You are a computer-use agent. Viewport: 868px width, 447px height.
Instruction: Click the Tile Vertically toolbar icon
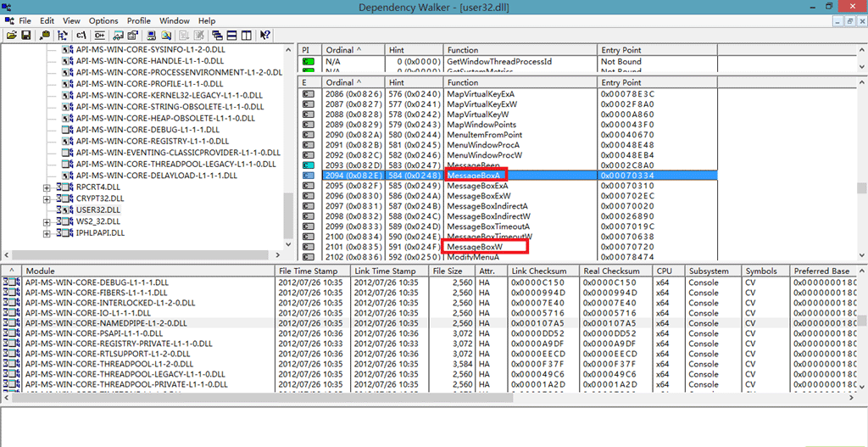tap(246, 36)
